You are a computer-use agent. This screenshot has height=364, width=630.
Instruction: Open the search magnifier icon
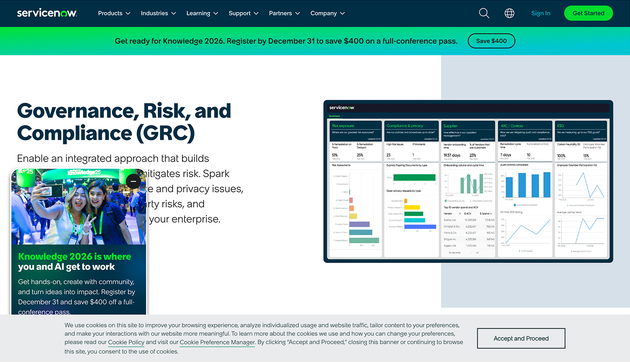coord(484,13)
